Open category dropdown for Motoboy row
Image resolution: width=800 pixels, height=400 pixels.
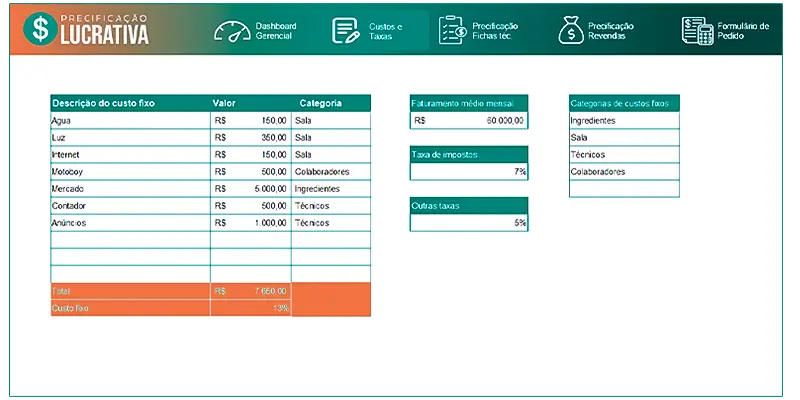(x=330, y=172)
